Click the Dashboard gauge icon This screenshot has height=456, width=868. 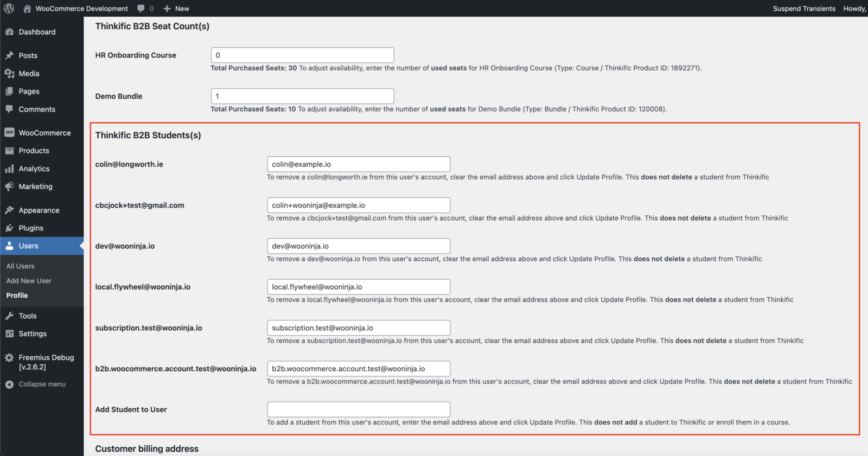click(x=9, y=32)
